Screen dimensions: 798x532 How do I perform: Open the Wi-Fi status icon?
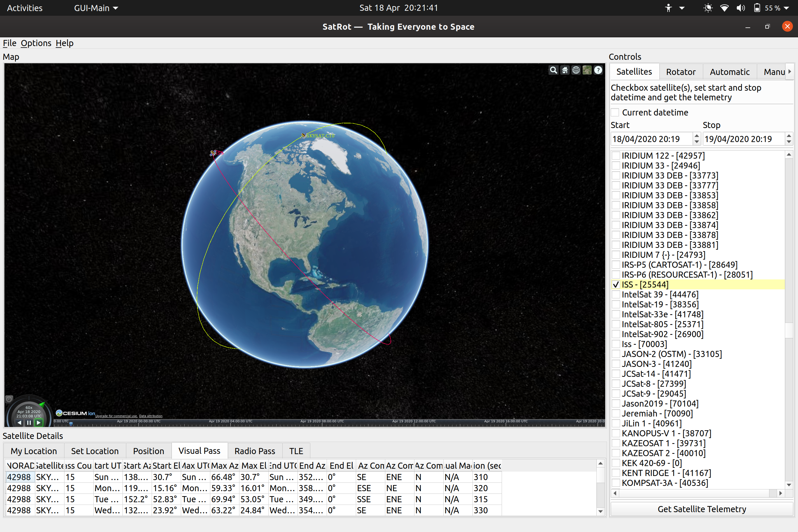724,8
